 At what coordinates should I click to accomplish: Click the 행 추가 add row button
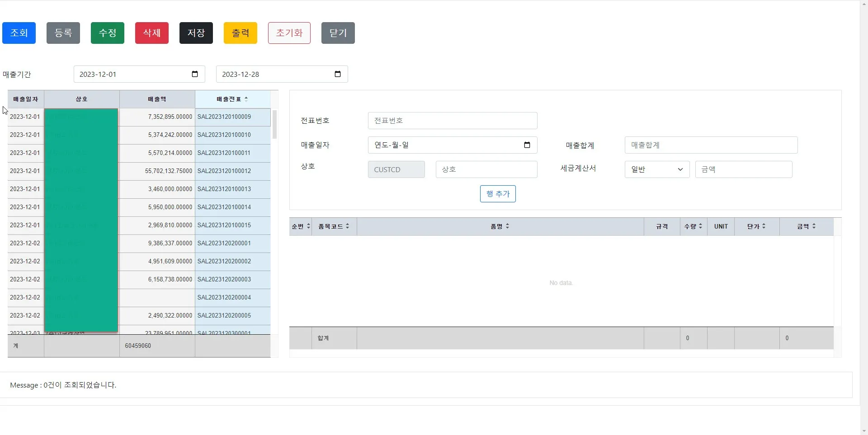click(x=498, y=194)
